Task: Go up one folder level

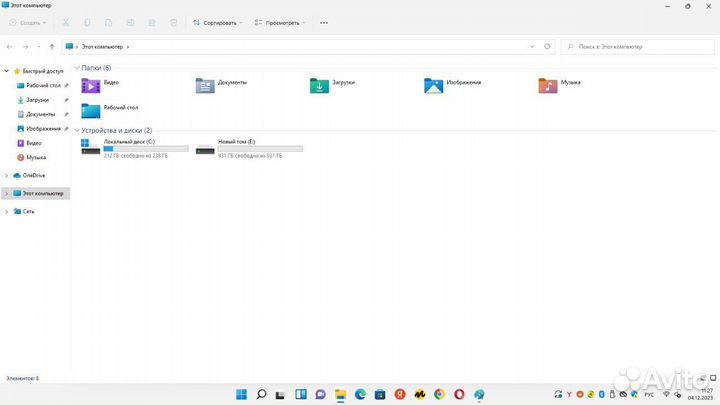Action: 51,46
